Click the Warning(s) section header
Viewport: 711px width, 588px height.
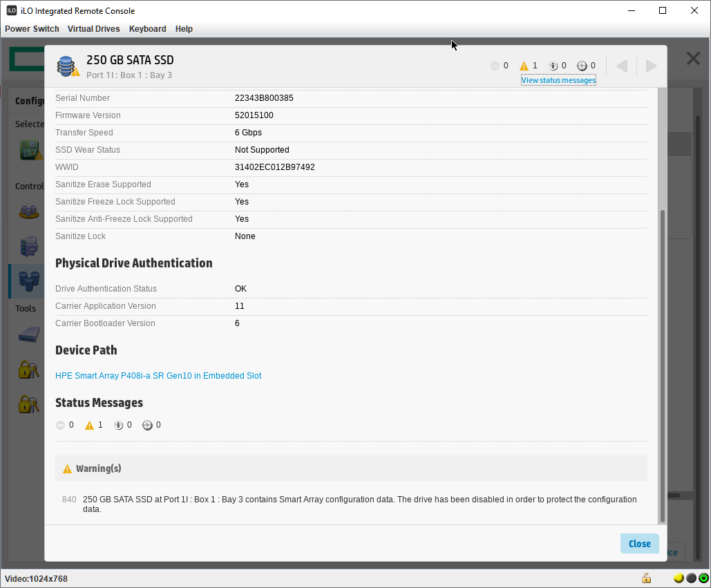pyautogui.click(x=351, y=468)
